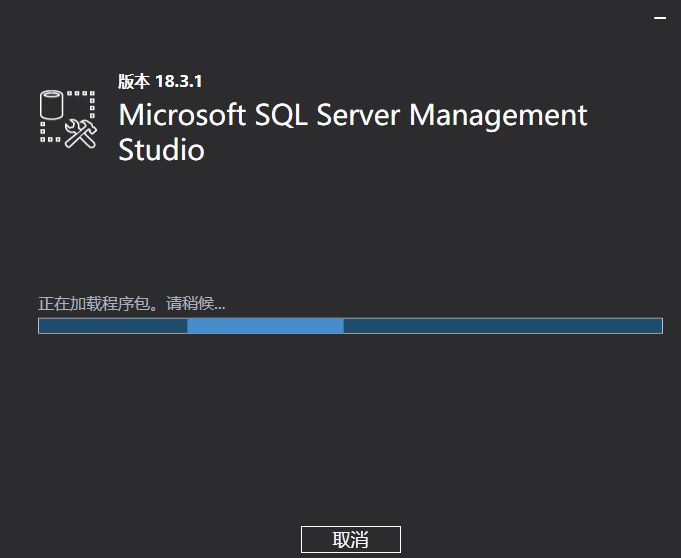
Task: Click the 请稍候... waiting text
Action: (x=195, y=303)
